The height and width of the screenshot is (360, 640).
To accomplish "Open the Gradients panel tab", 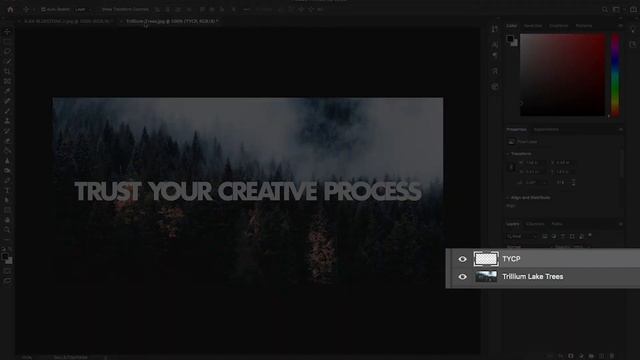I will 558,26.
